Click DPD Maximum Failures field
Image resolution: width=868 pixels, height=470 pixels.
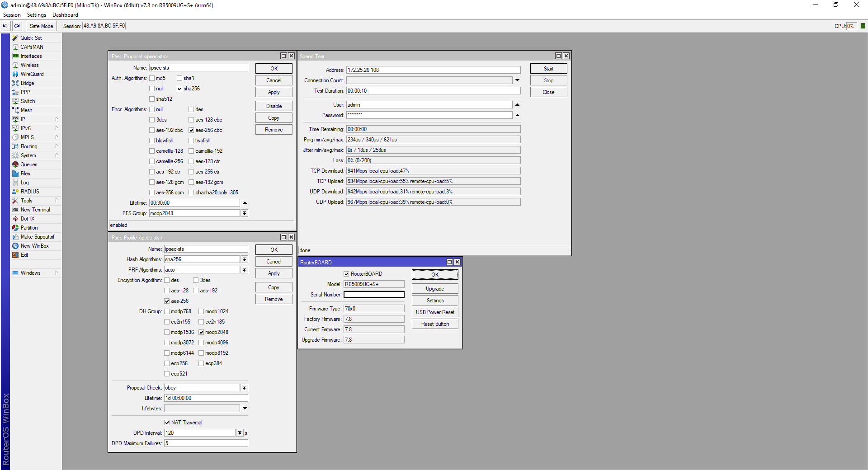206,443
